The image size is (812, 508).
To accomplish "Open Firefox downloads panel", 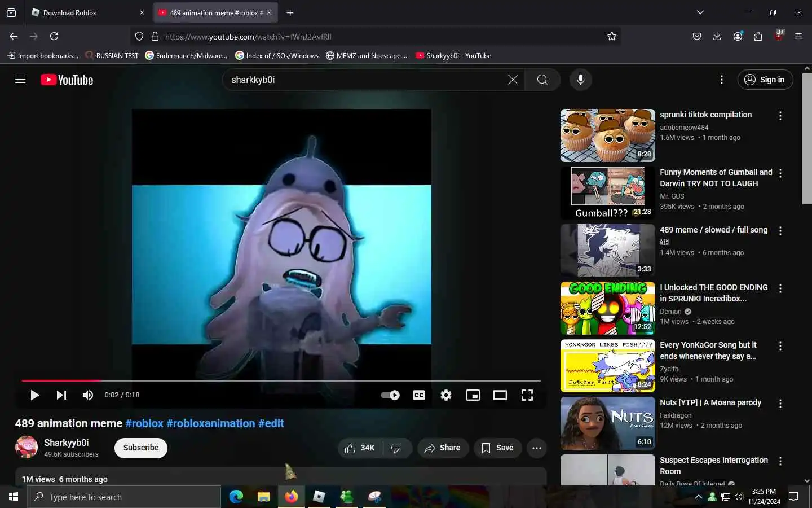I will (x=717, y=36).
